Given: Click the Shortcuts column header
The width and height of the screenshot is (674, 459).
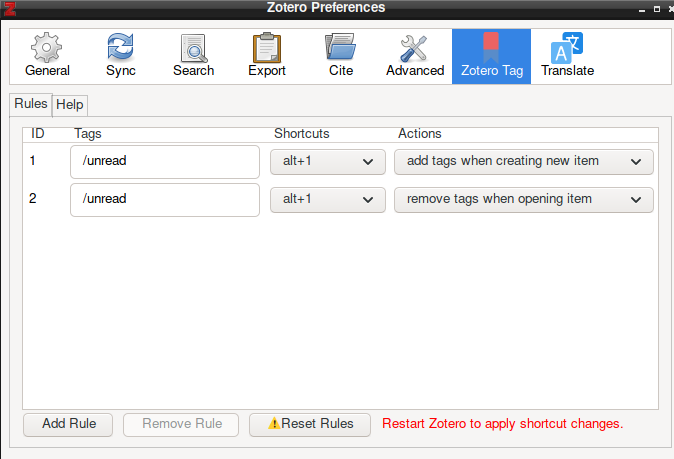Looking at the screenshot, I should coord(302,134).
